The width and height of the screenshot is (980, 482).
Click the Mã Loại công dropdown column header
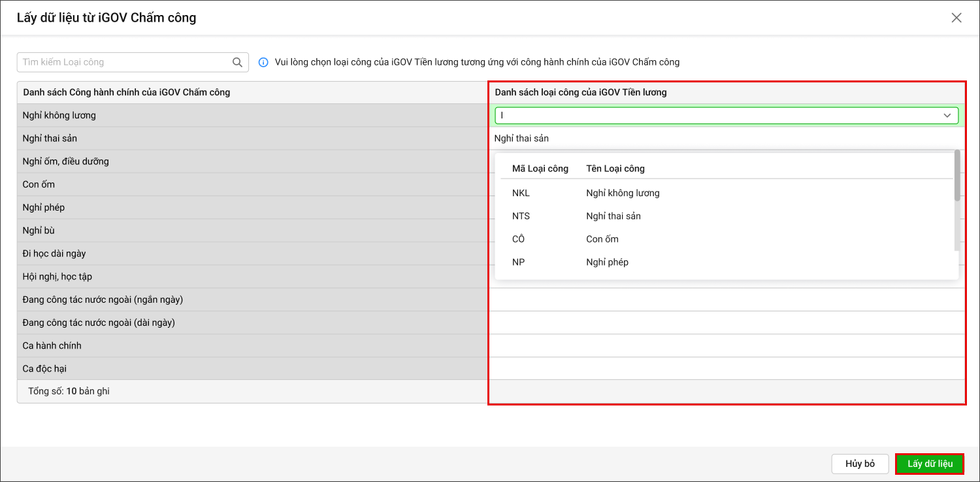coord(540,169)
